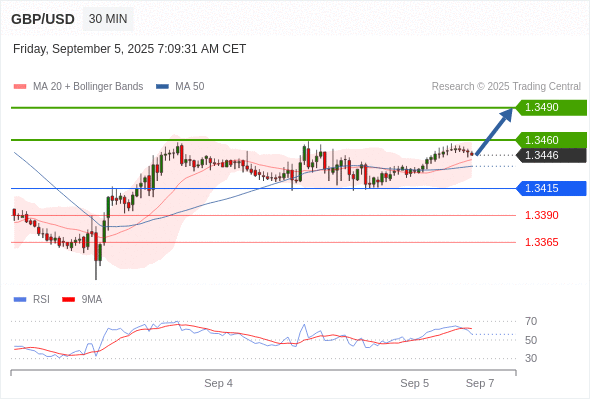Click the blue upward forecast arrow

[494, 131]
